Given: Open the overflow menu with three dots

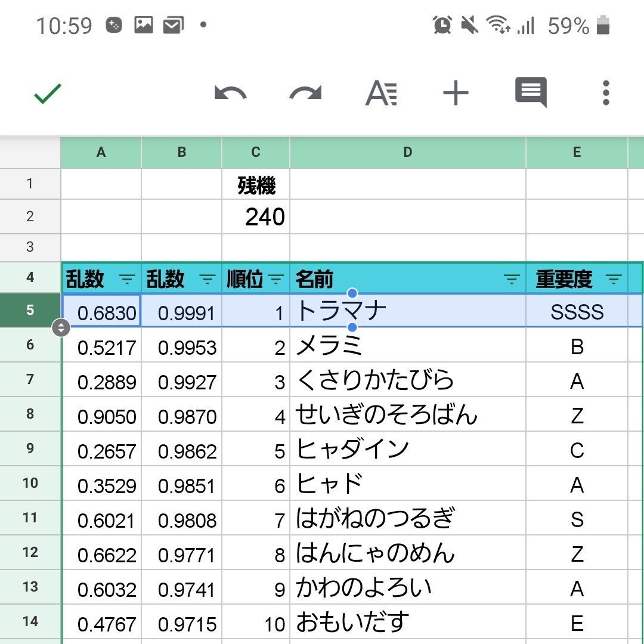Looking at the screenshot, I should (x=606, y=92).
